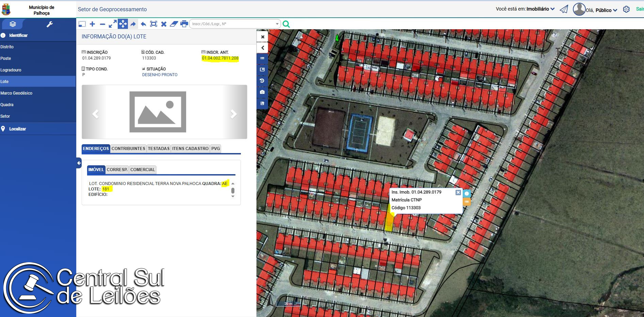Collapse the left sidebar with arrow handle
This screenshot has height=317, width=644.
click(x=79, y=163)
